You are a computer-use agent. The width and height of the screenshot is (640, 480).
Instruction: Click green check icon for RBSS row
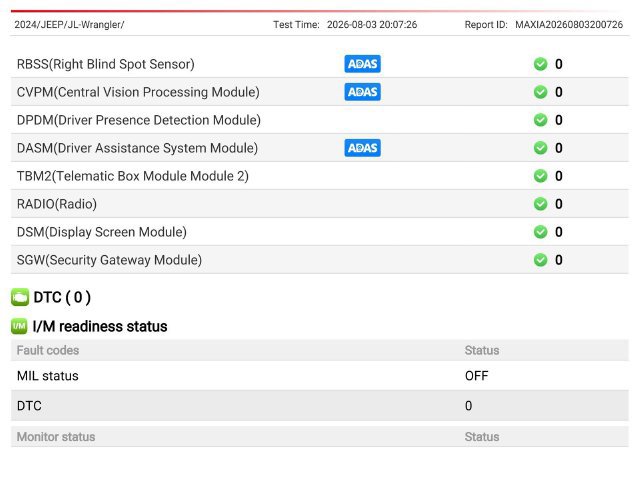tap(540, 64)
